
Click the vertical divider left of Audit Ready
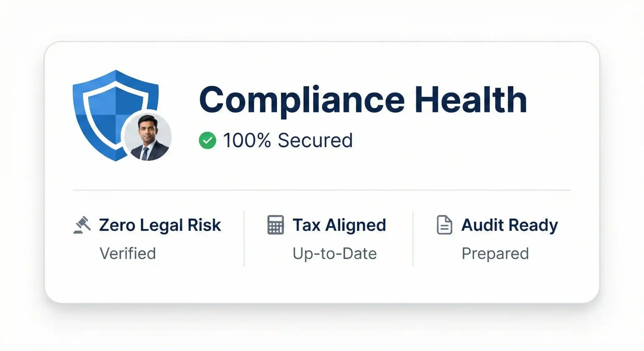(x=413, y=238)
